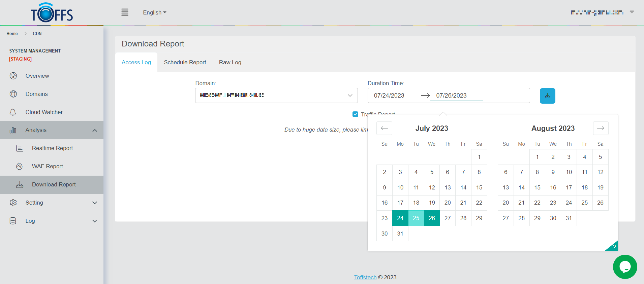Viewport: 644px width, 284px height.
Task: Open WAF Report from sidebar
Action: tap(47, 166)
